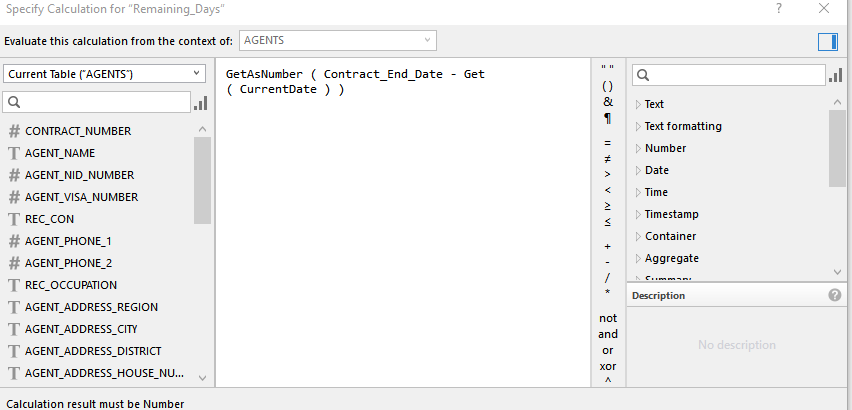The image size is (852, 410).
Task: Open the Current Table AGENTS dropdown
Action: pyautogui.click(x=104, y=74)
